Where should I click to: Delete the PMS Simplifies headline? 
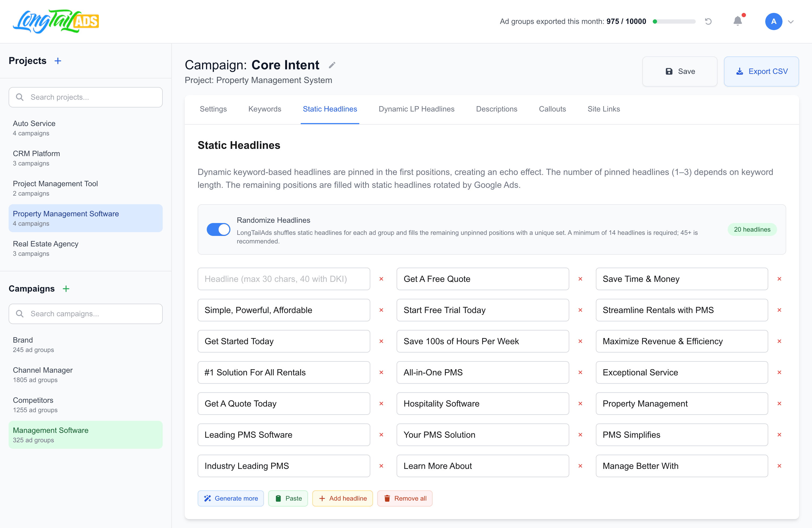[x=780, y=435]
